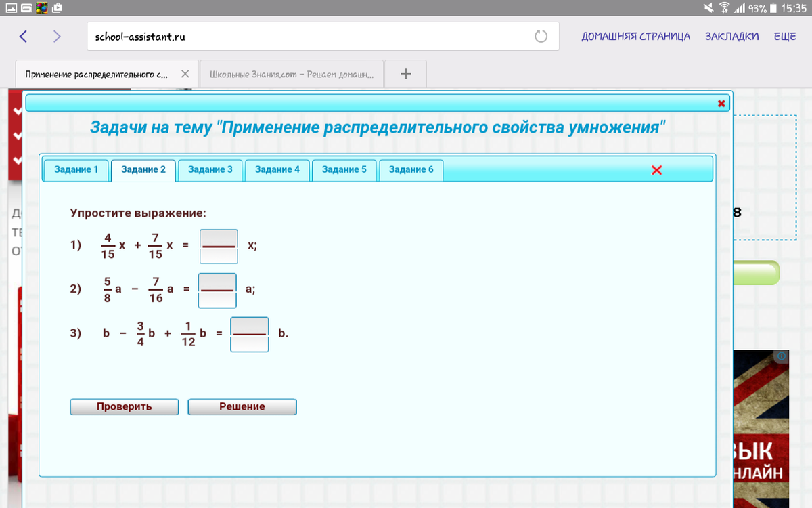Viewport: 812px width, 508px height.
Task: Click the red X in tasks tab bar
Action: [656, 170]
